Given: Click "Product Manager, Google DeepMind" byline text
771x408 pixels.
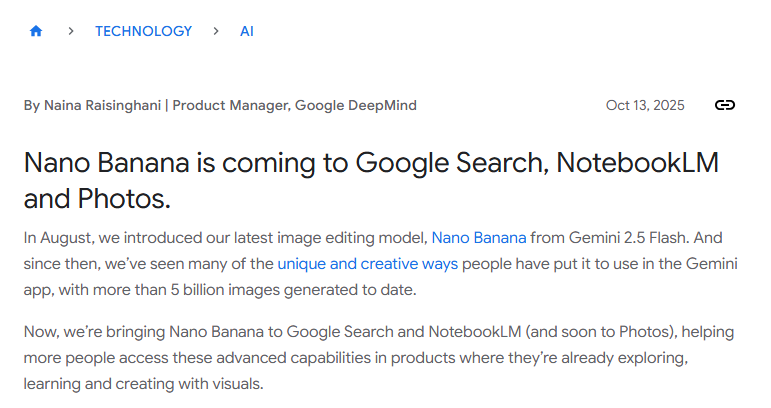Looking at the screenshot, I should [x=294, y=106].
